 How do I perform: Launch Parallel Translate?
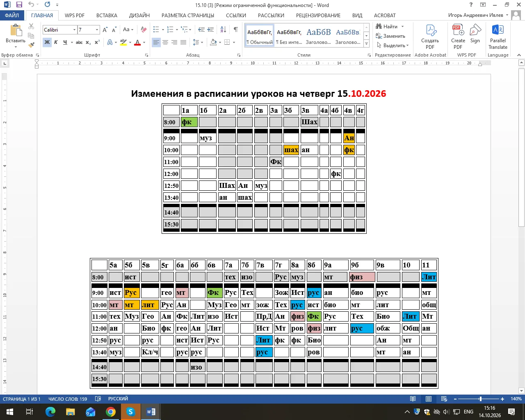point(498,37)
